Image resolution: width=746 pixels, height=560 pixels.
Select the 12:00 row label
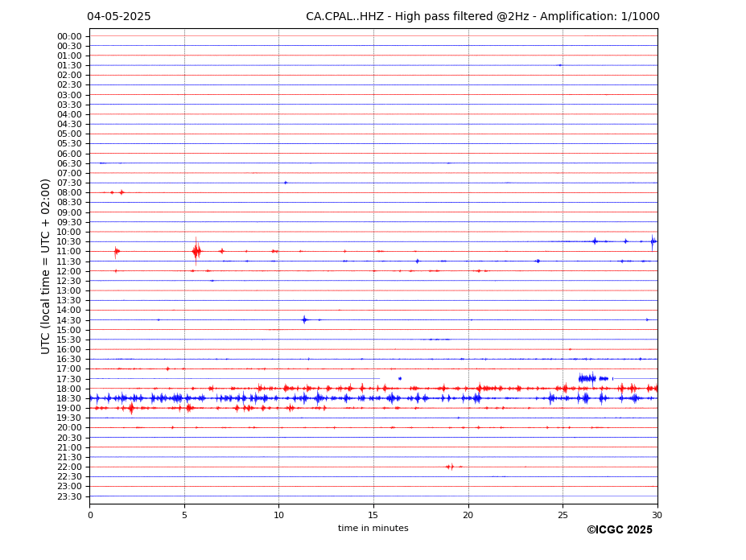tap(69, 271)
